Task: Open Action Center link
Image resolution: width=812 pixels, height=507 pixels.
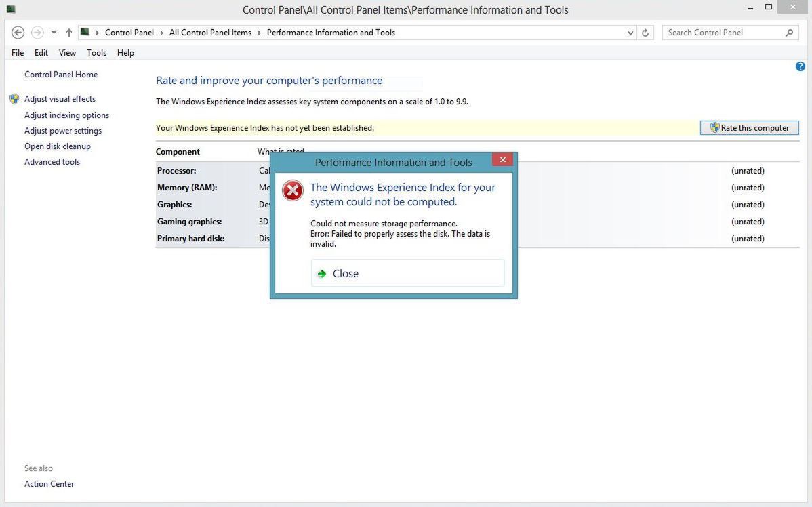Action: (49, 484)
